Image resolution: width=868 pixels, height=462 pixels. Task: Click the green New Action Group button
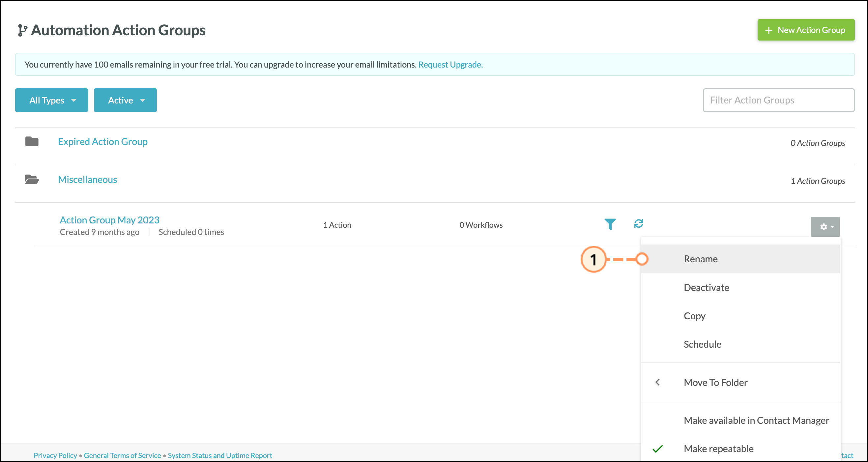coord(806,30)
